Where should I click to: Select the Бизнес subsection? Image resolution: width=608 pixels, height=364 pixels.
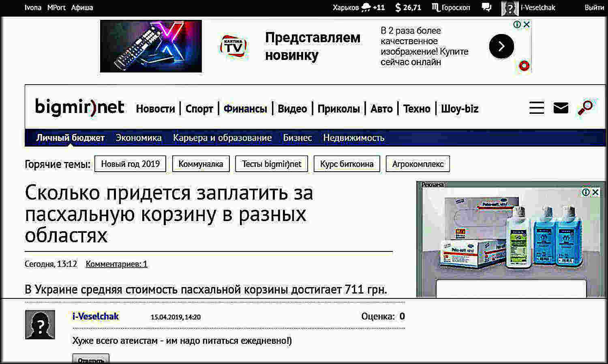pyautogui.click(x=298, y=138)
